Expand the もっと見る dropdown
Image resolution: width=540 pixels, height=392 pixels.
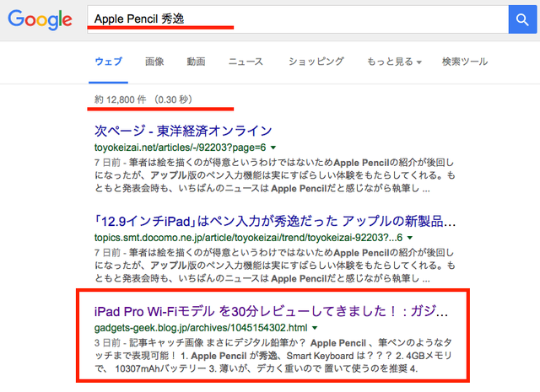pos(394,62)
